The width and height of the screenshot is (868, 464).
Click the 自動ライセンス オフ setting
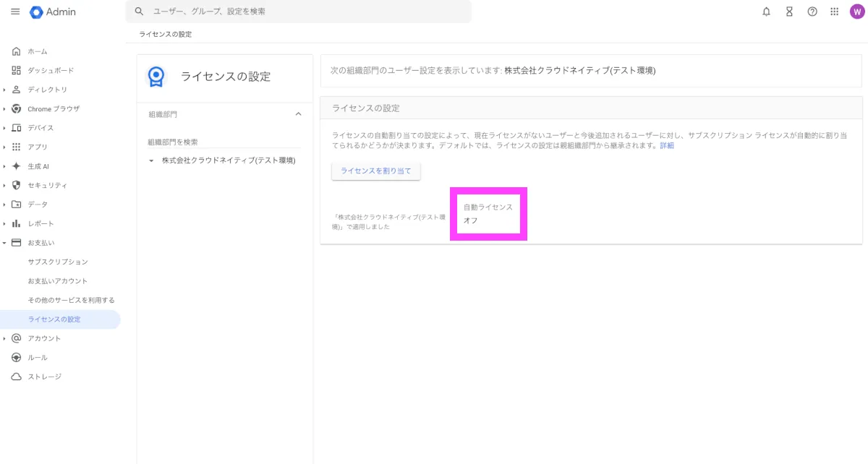pyautogui.click(x=488, y=213)
